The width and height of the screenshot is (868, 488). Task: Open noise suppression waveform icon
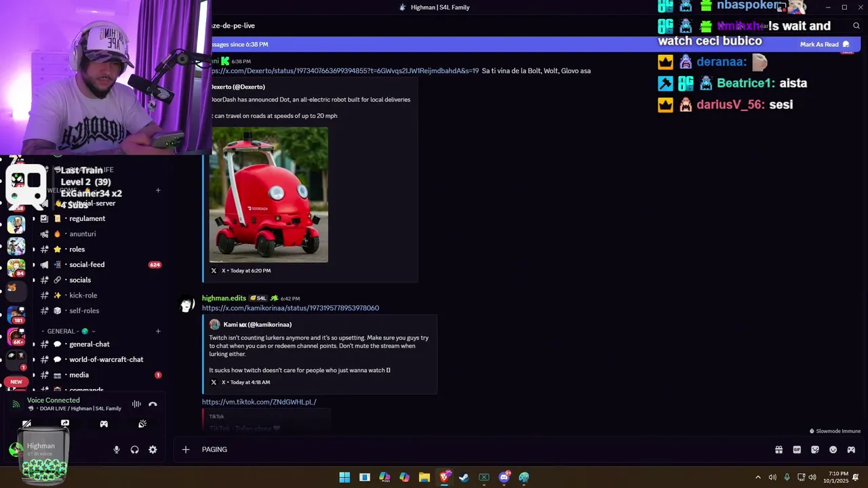point(136,404)
